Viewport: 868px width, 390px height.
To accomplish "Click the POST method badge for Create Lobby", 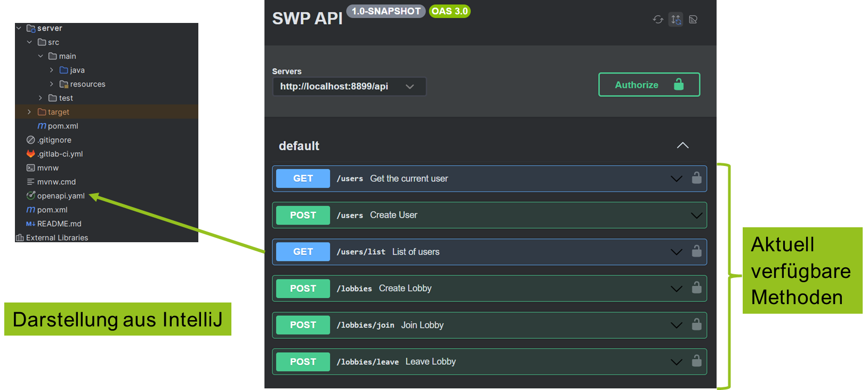I will pos(303,289).
